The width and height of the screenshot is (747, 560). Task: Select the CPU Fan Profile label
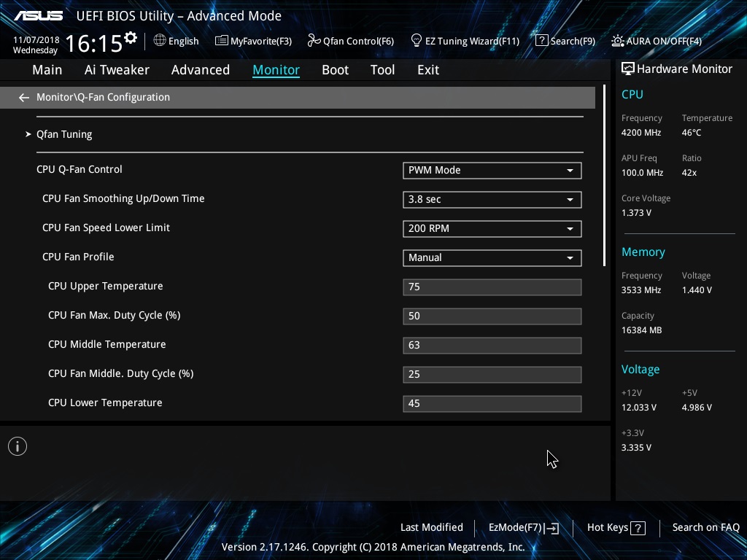78,257
